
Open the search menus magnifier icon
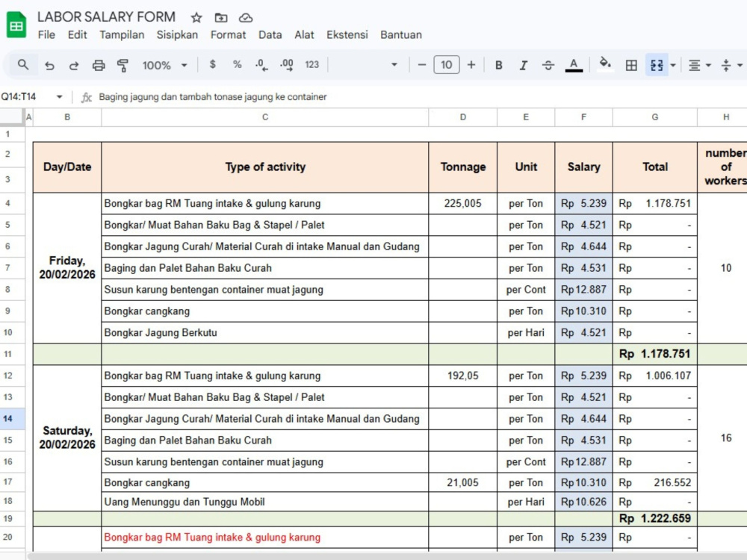[x=22, y=64]
